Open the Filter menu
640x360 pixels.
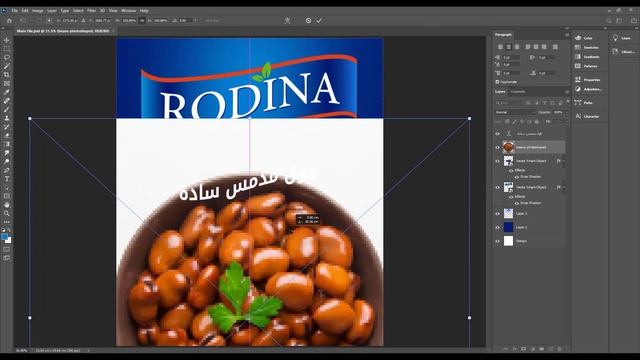(91, 11)
